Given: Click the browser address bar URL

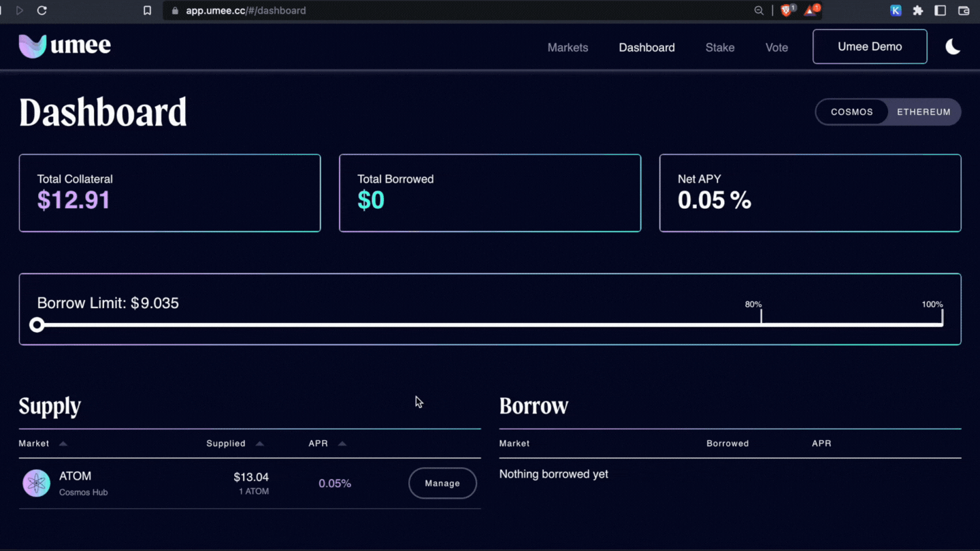Looking at the screenshot, I should click(x=246, y=11).
